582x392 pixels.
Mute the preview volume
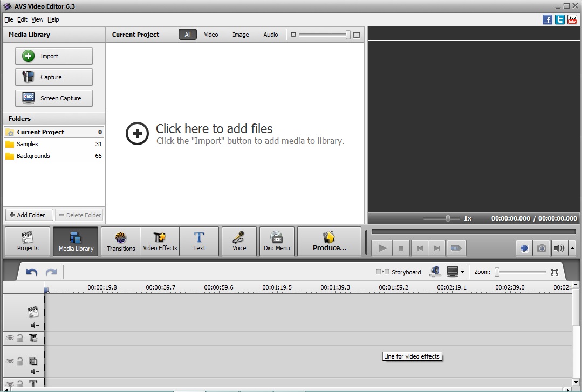(x=559, y=248)
